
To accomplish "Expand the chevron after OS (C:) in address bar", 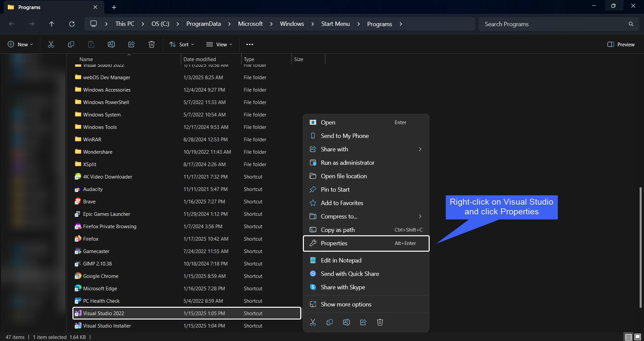I will click(178, 24).
